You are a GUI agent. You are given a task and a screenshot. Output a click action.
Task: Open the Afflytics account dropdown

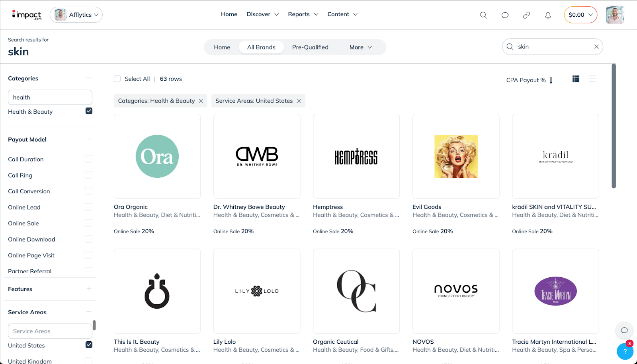point(76,15)
